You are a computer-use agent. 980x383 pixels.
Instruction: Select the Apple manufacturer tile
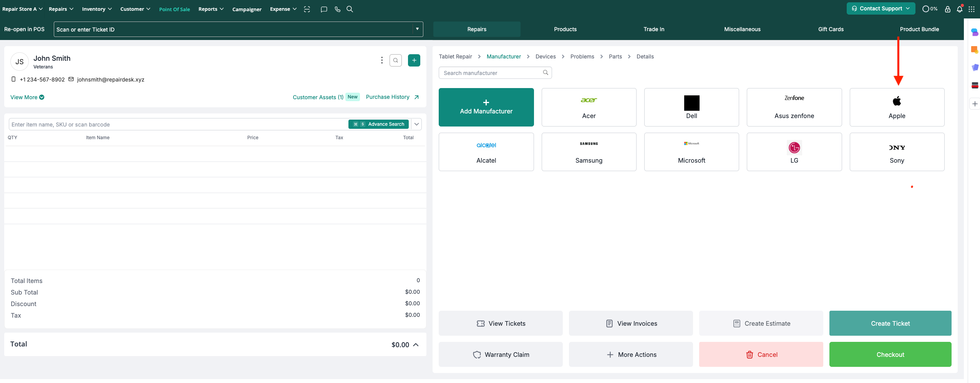(x=897, y=107)
